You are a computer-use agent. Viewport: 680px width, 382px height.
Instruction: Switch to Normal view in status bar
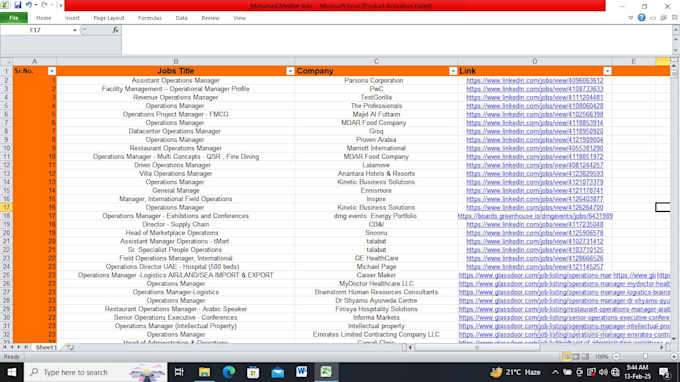coord(566,356)
